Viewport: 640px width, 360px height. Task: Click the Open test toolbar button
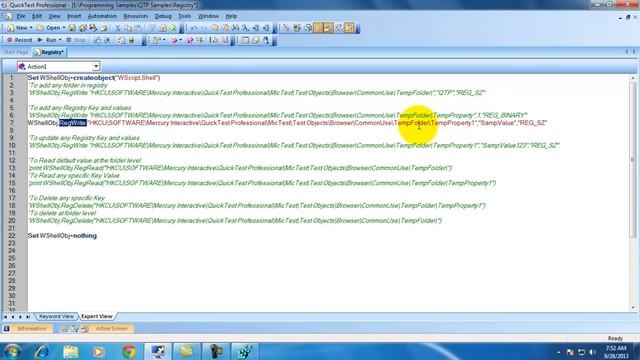coord(49,28)
